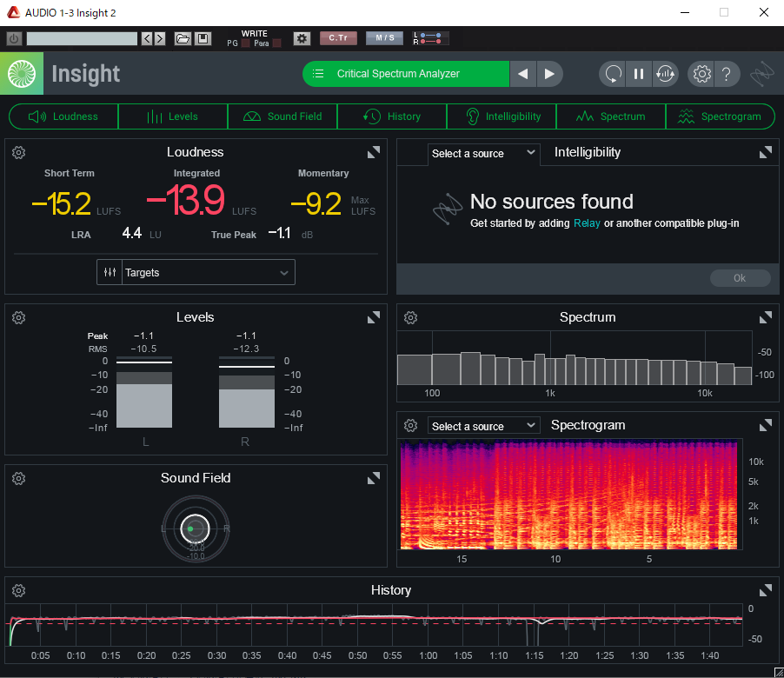Click the resize grip at window corner
The width and height of the screenshot is (784, 678).
779,673
